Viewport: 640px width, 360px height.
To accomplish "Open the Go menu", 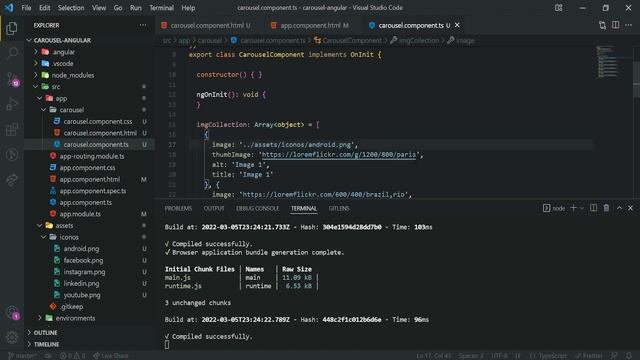I will pos(118,8).
